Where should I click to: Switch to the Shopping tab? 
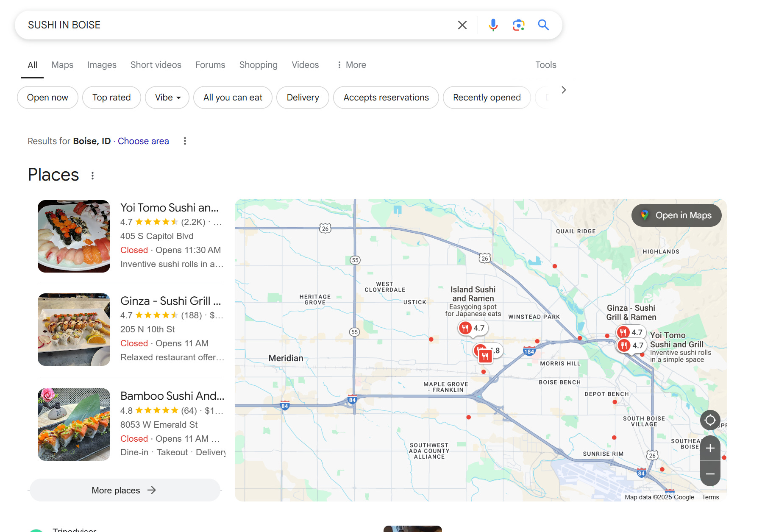258,65
